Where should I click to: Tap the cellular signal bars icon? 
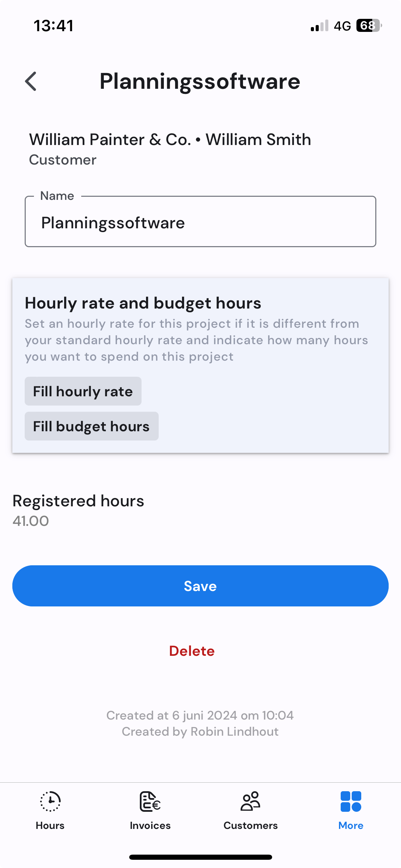[319, 26]
